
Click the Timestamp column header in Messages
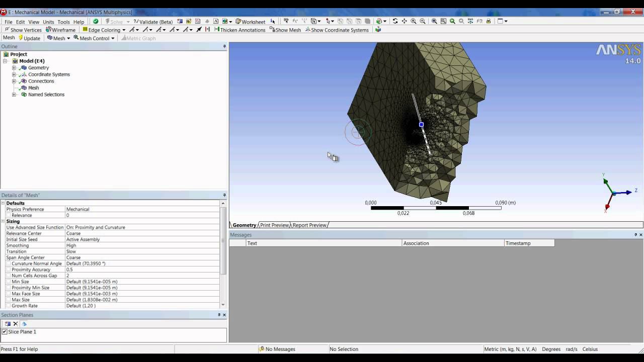529,243
